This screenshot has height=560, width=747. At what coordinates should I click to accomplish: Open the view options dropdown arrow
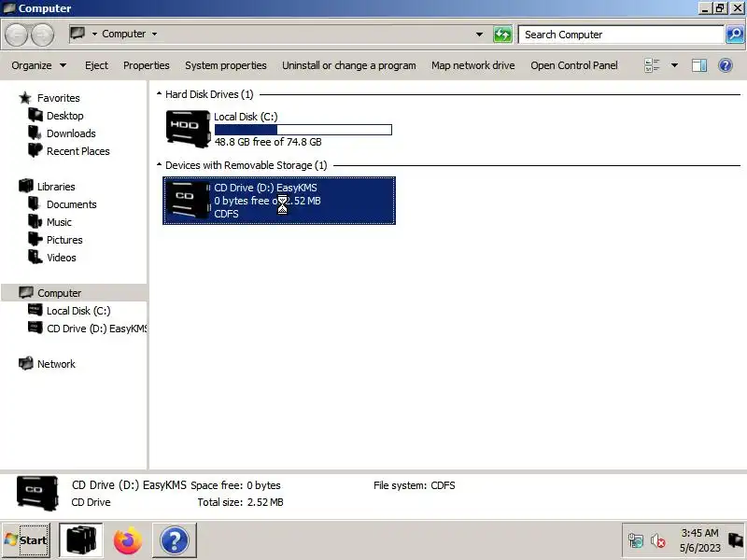tap(674, 65)
